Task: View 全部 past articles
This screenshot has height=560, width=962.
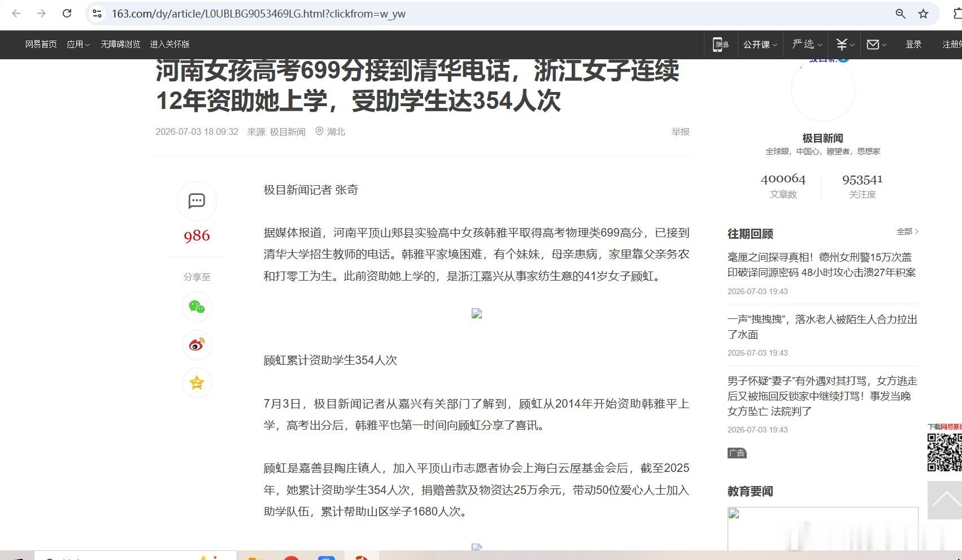Action: click(907, 231)
